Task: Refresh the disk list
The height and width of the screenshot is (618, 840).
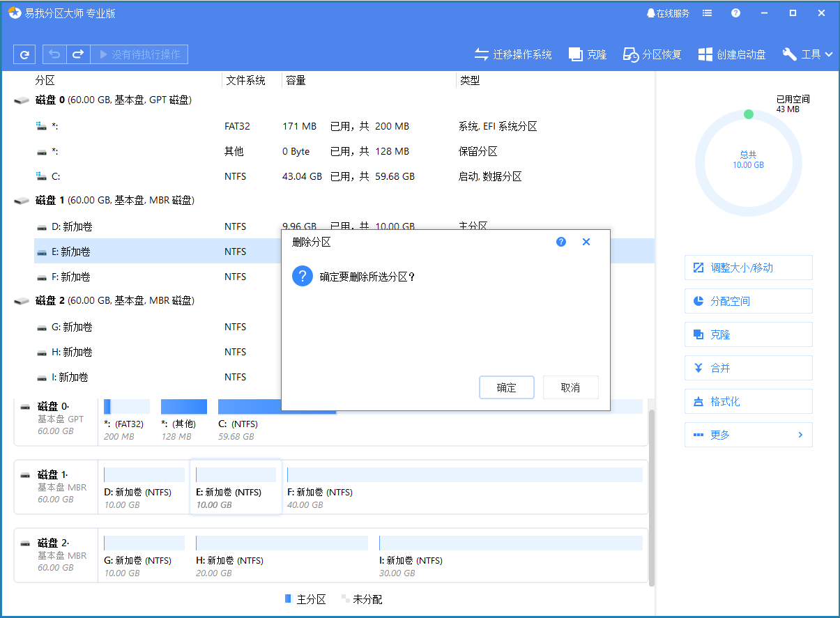Action: pos(24,54)
